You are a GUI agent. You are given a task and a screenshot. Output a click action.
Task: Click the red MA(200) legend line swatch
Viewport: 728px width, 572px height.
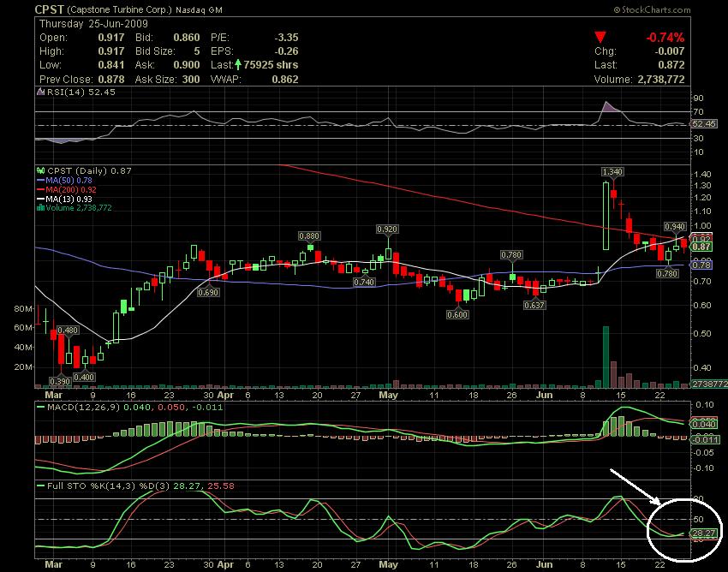pyautogui.click(x=41, y=189)
